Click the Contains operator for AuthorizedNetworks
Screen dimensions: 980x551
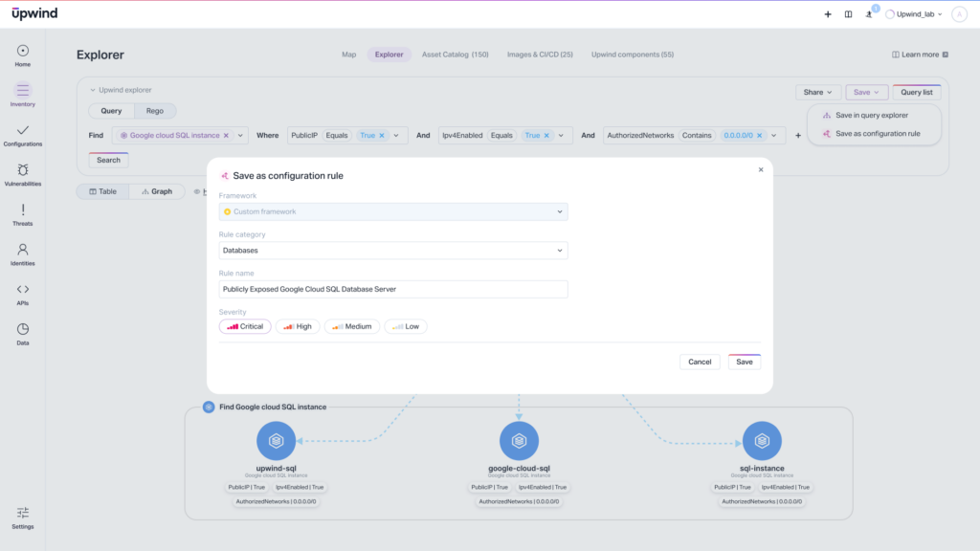point(697,136)
